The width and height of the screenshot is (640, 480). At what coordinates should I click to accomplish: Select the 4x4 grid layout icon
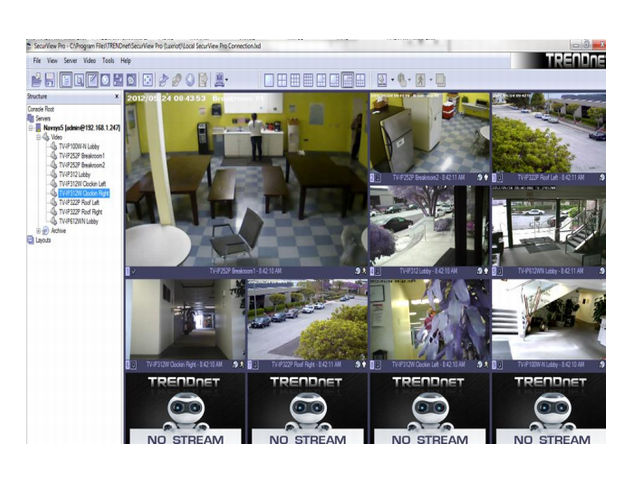(x=308, y=80)
